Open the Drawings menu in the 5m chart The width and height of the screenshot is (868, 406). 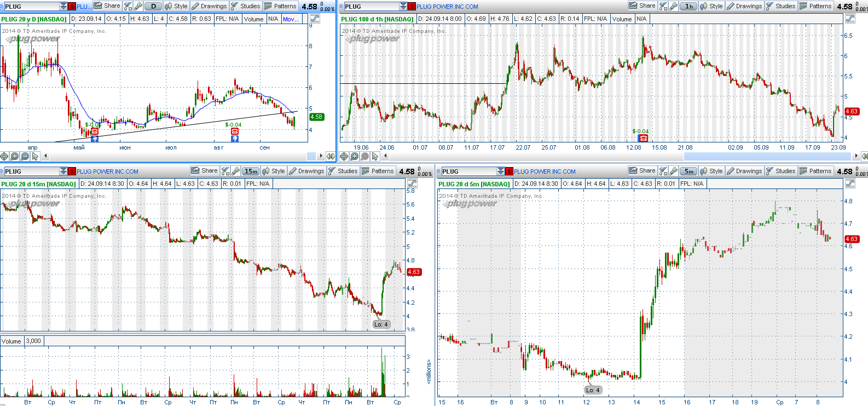pos(744,171)
